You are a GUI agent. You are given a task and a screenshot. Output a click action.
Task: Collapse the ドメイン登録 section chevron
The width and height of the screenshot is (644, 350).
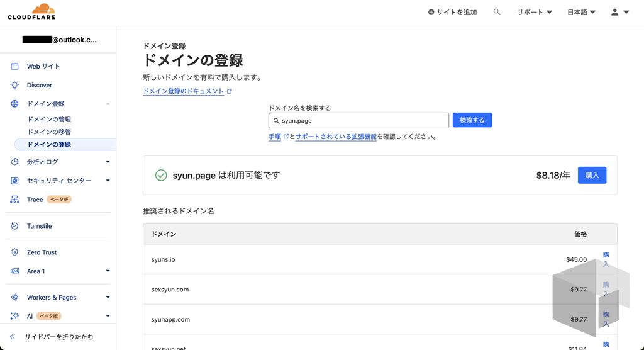click(x=108, y=104)
